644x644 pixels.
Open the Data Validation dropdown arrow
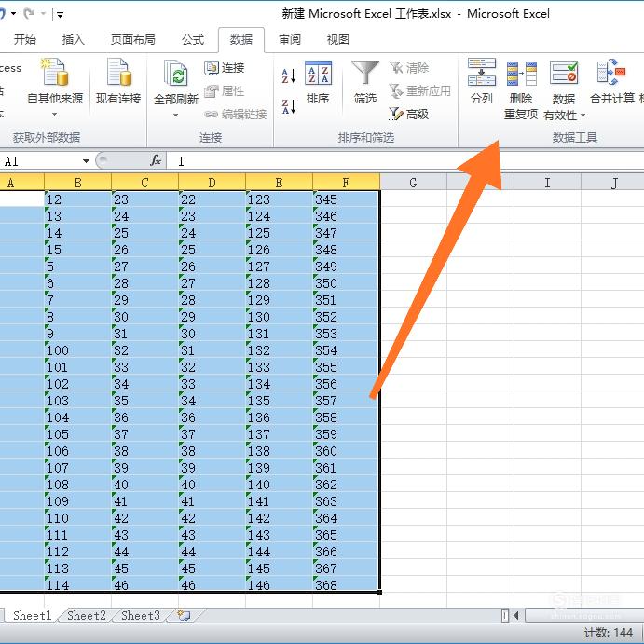point(583,116)
